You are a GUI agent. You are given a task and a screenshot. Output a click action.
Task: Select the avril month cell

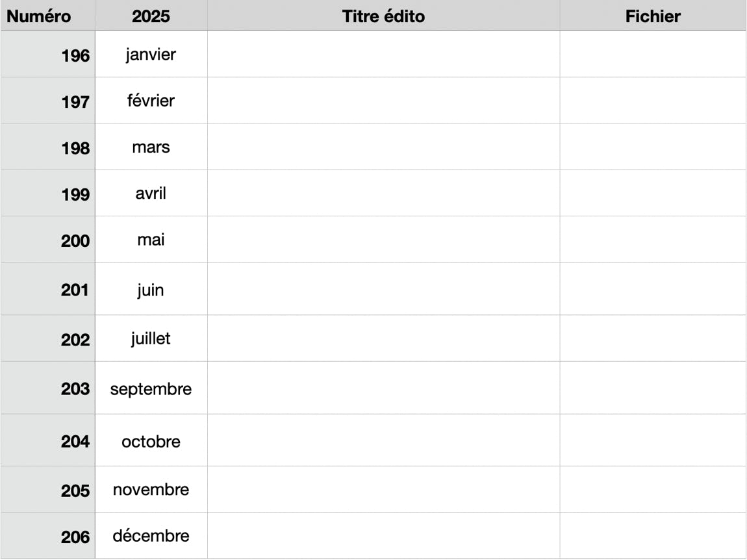click(151, 193)
